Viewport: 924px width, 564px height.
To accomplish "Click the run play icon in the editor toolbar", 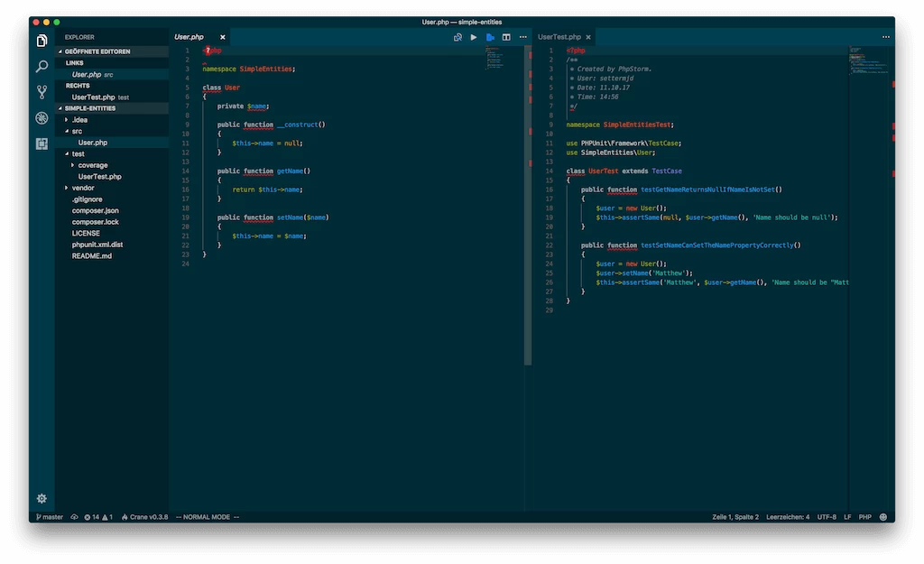I will click(x=474, y=37).
